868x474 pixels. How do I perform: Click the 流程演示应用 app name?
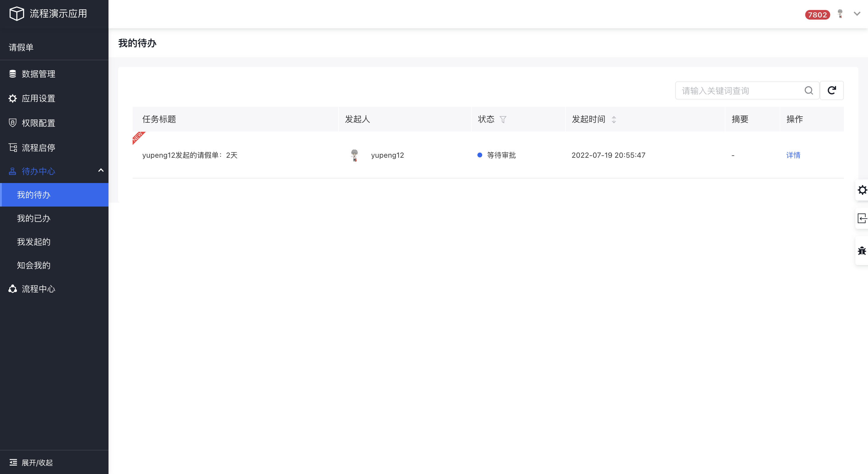(x=58, y=14)
